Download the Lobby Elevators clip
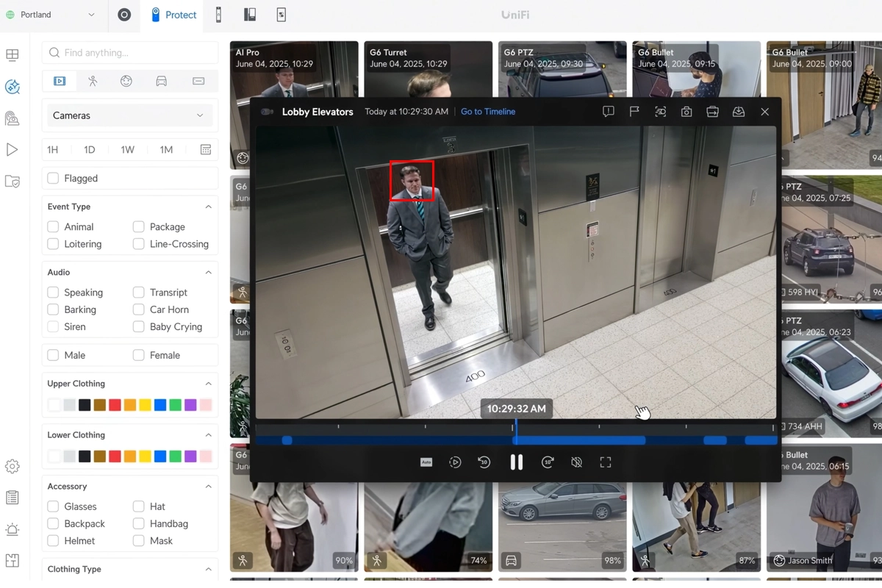 coord(739,112)
